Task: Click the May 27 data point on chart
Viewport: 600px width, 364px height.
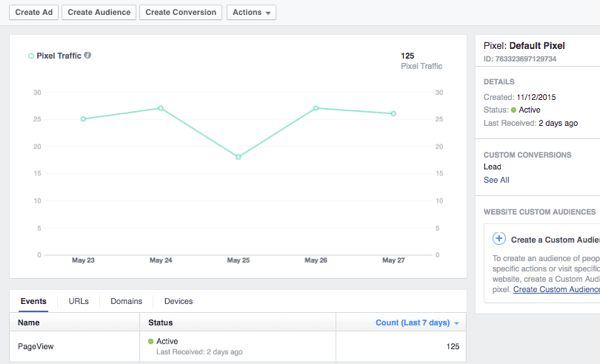Action: 393,114
